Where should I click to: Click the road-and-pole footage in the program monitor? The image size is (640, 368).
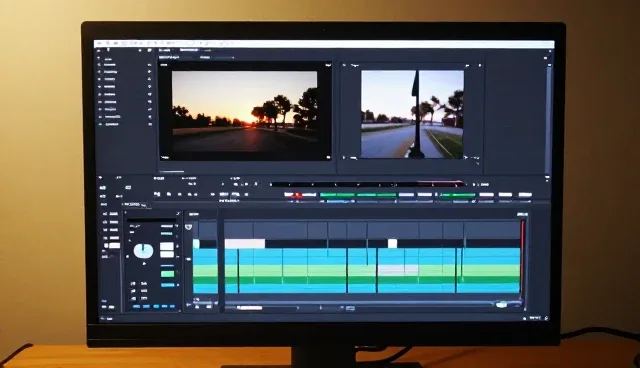click(412, 114)
